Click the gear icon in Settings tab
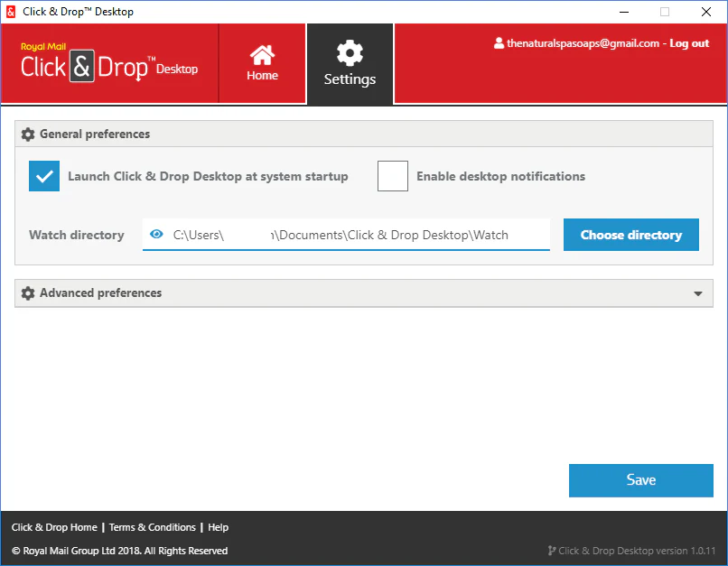728x566 pixels. click(x=350, y=52)
